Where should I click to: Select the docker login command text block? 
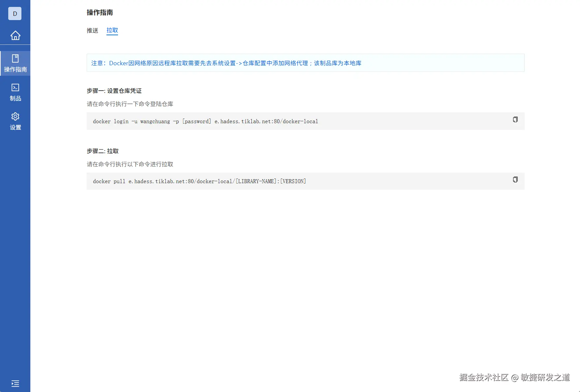[205, 121]
